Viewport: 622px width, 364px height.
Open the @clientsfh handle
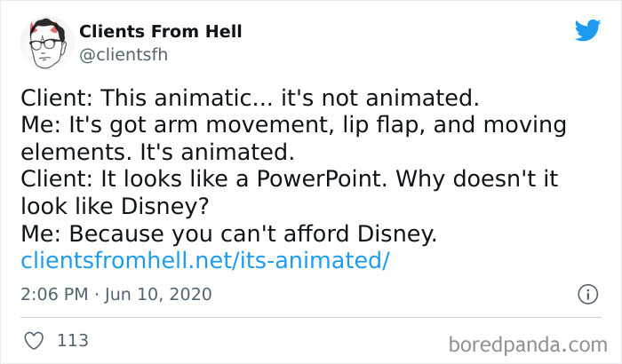coord(124,55)
